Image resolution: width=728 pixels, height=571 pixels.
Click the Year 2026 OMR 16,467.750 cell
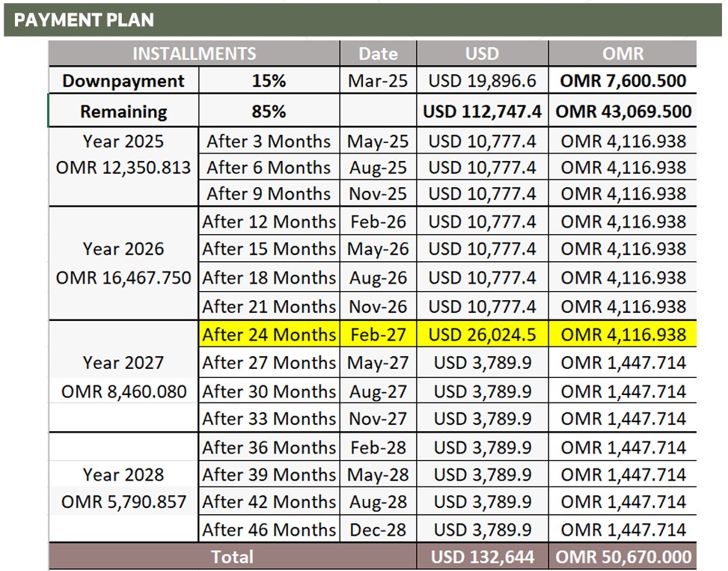(123, 263)
